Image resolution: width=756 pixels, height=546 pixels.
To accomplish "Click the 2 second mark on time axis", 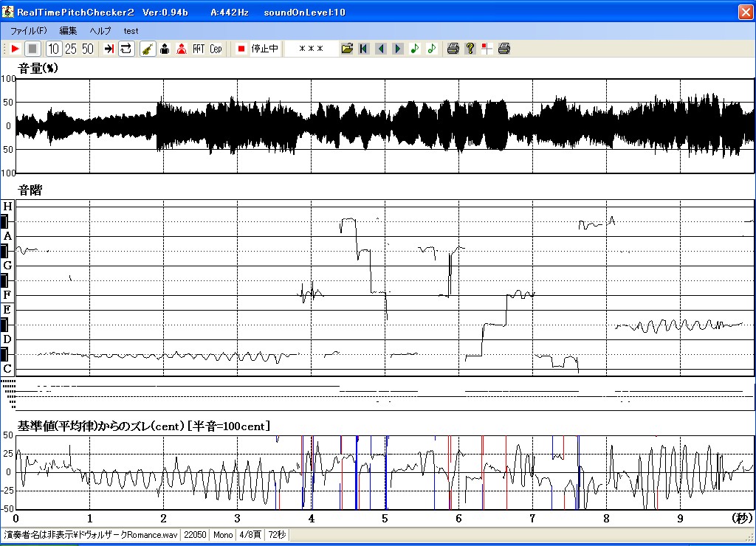I will [x=163, y=519].
